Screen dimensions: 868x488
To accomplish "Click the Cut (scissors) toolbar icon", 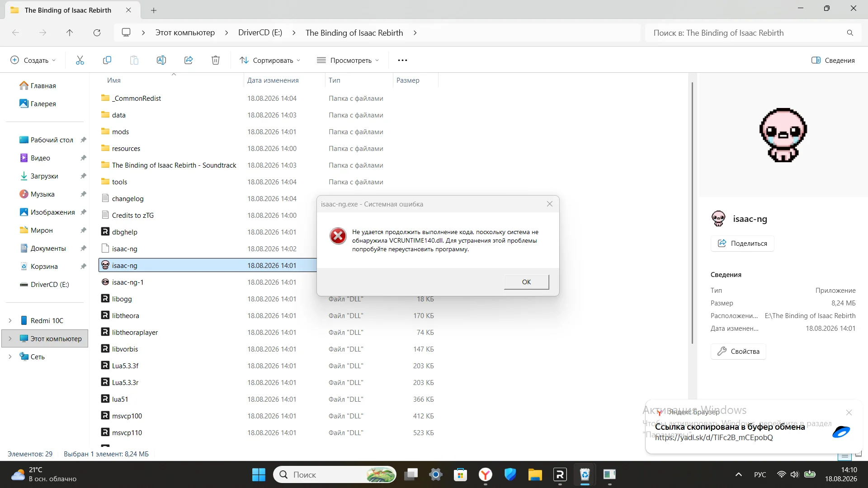I will coord(80,60).
